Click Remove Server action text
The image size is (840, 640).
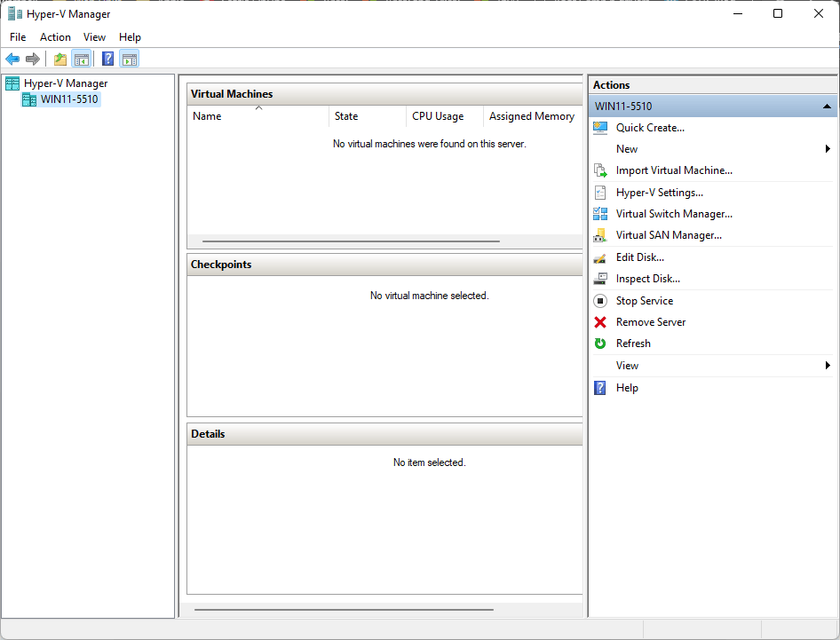coord(650,322)
